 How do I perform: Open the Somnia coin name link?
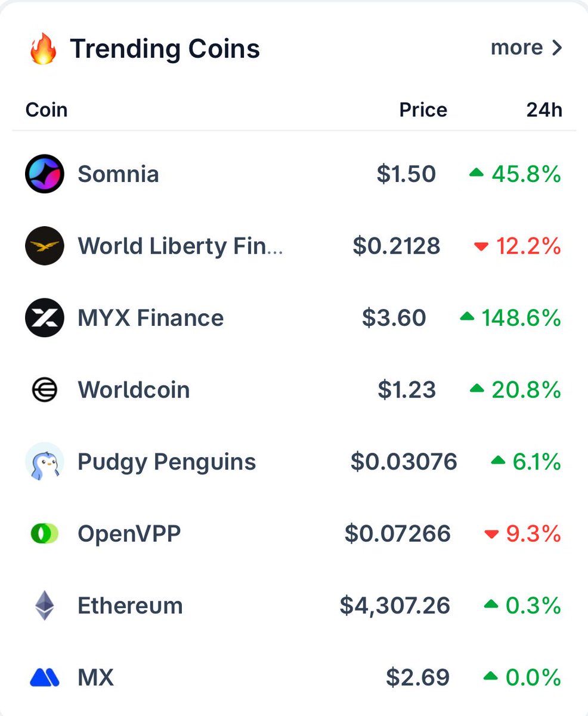click(x=118, y=174)
